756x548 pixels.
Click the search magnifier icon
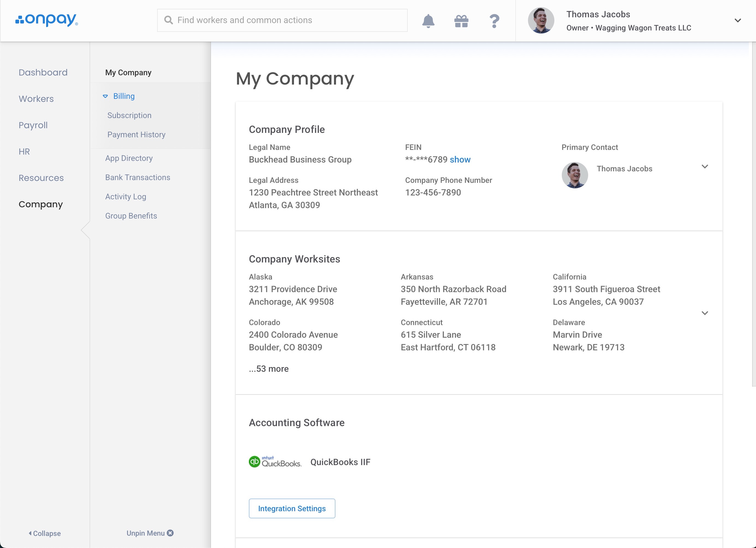[169, 20]
